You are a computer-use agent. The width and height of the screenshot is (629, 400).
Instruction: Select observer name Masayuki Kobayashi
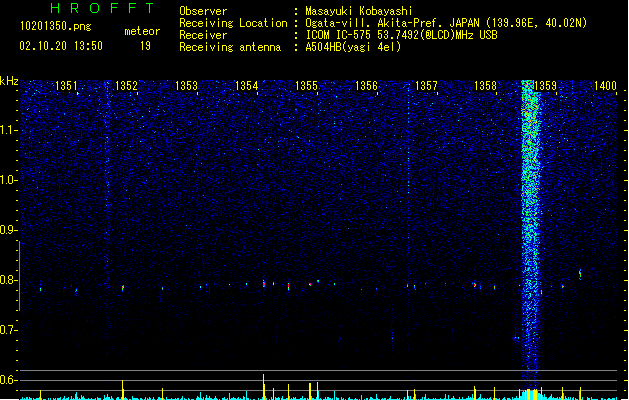tap(359, 11)
